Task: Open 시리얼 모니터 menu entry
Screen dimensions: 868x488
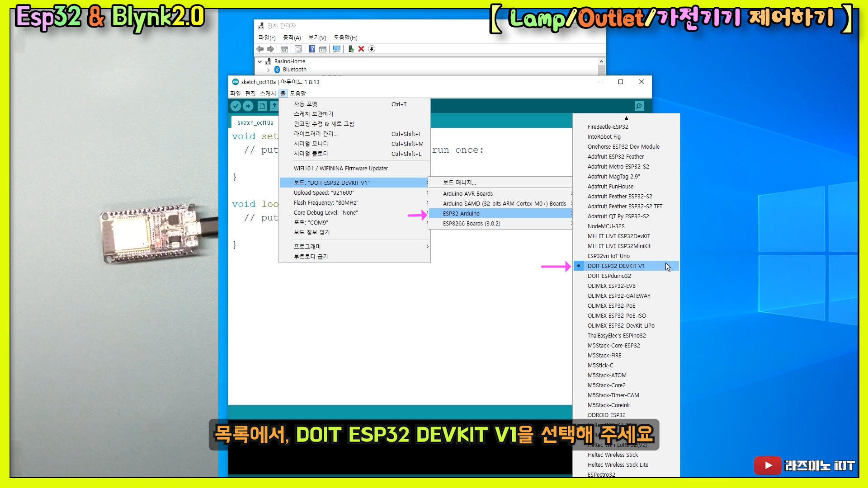Action: pos(311,144)
